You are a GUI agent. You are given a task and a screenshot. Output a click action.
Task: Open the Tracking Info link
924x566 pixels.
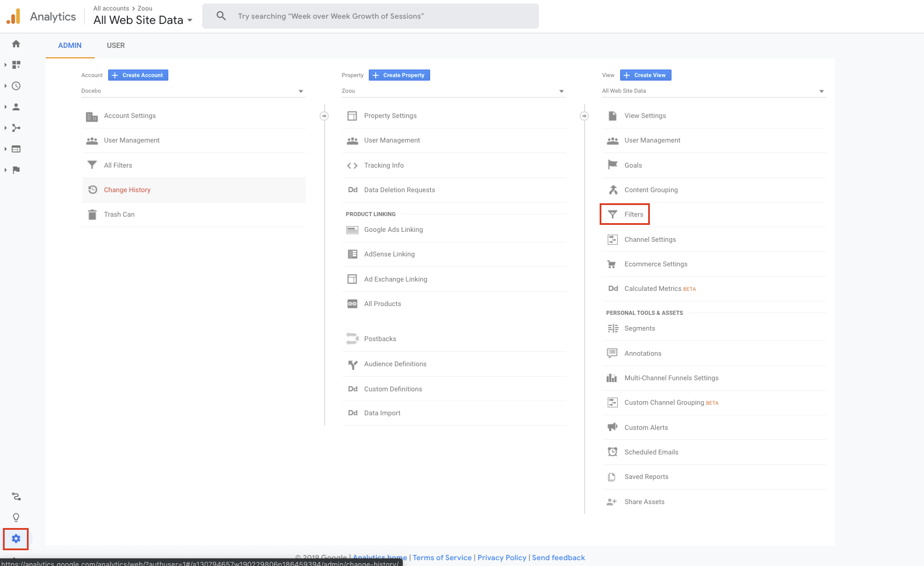point(383,165)
